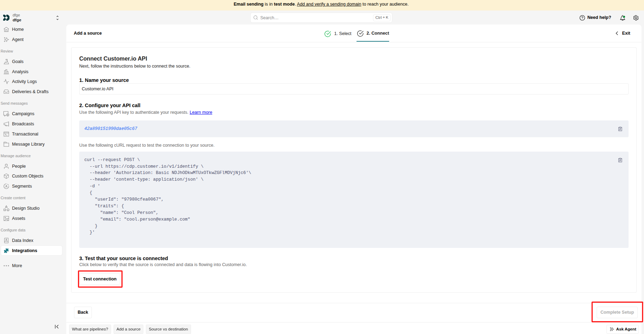Focus the Search box
Screen dimensions: 644x334
tap(321, 18)
